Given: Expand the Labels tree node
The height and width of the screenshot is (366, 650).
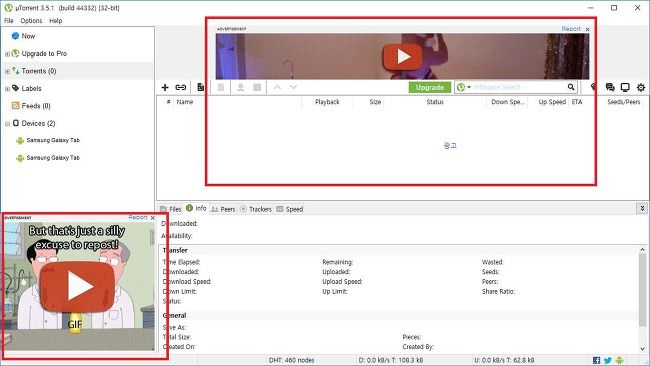Looking at the screenshot, I should 7,89.
